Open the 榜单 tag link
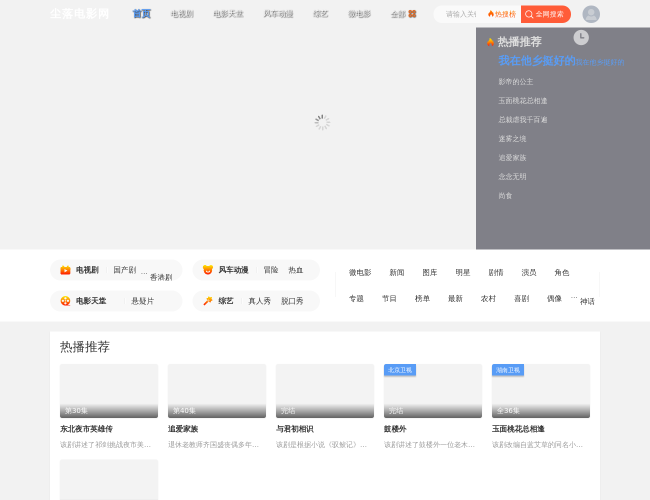This screenshot has width=650, height=500. [x=422, y=299]
